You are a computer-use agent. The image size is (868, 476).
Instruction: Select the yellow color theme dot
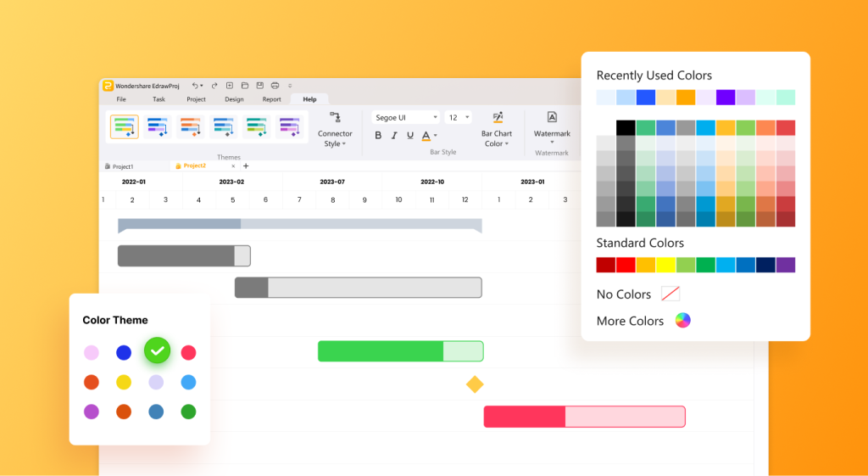pyautogui.click(x=124, y=383)
